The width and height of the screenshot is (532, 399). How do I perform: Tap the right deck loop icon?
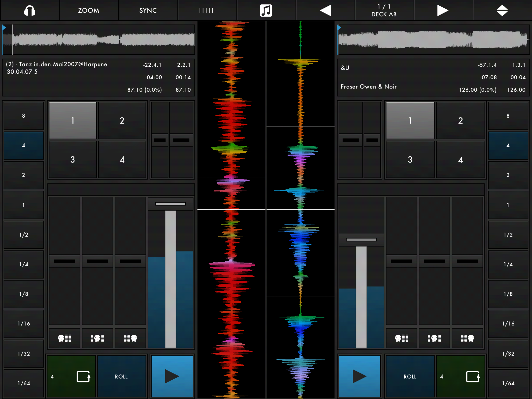click(473, 377)
